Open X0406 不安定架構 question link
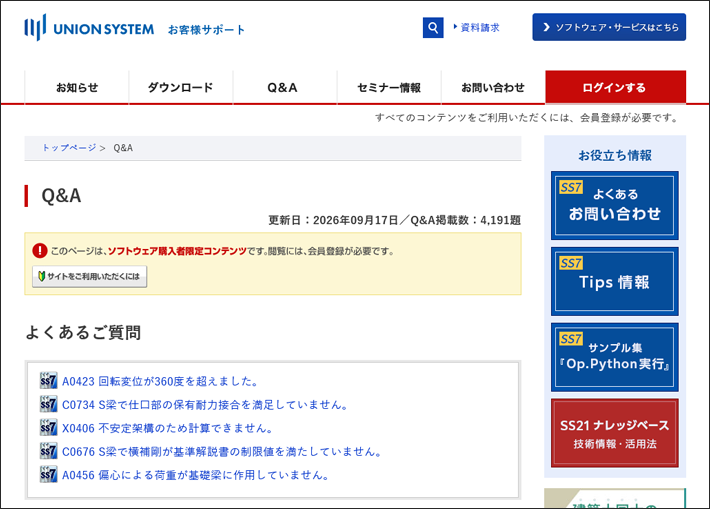This screenshot has height=509, width=710. click(168, 428)
